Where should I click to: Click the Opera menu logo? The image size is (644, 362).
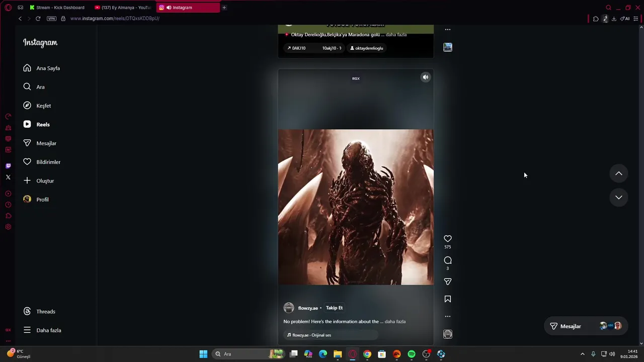pos(8,8)
